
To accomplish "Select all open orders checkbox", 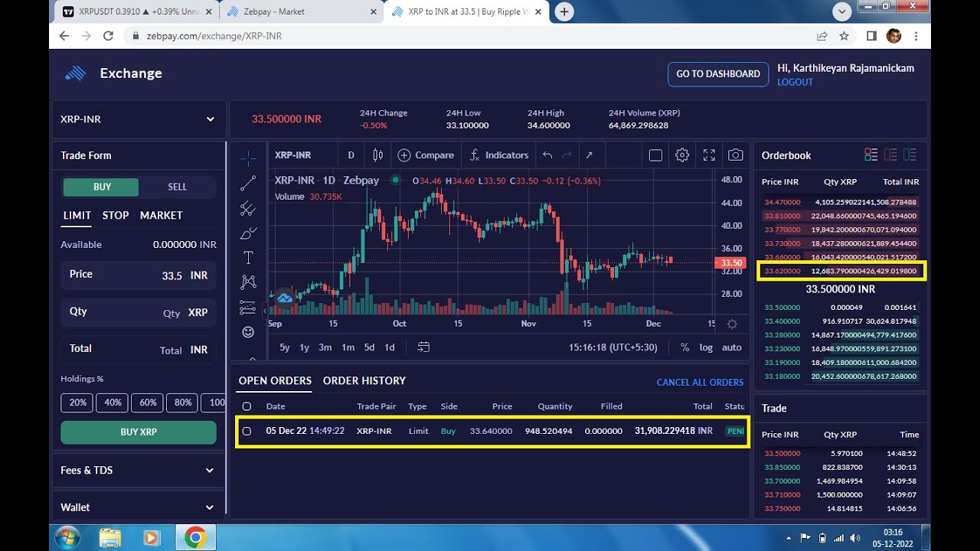I will coord(247,406).
